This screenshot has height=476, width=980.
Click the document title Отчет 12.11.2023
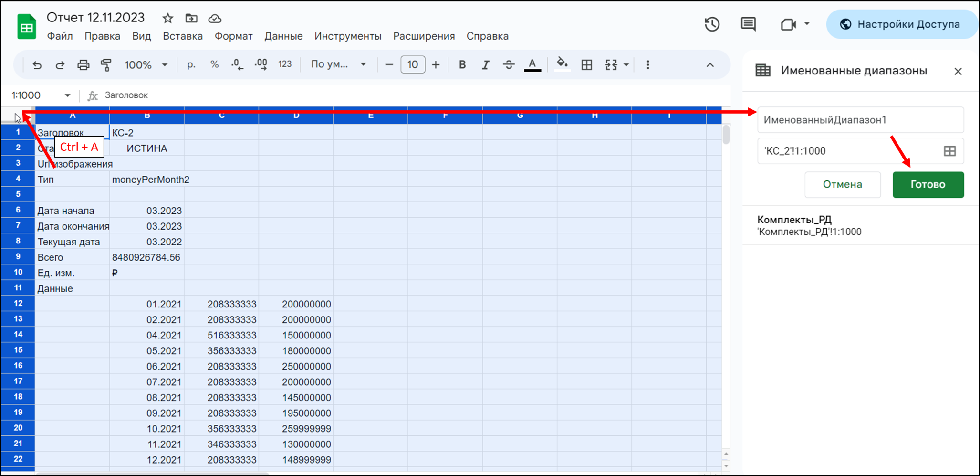tap(95, 18)
